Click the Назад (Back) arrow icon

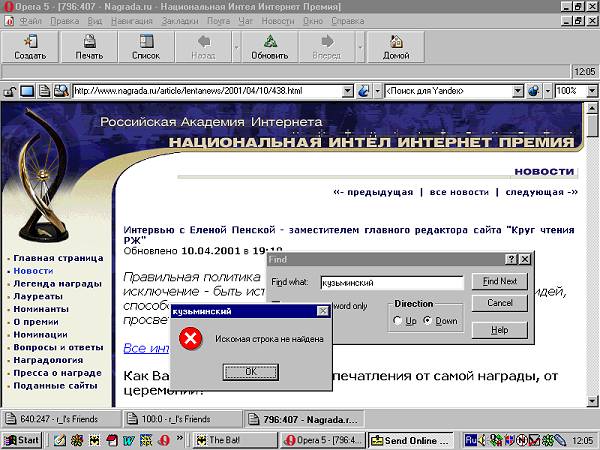(203, 42)
